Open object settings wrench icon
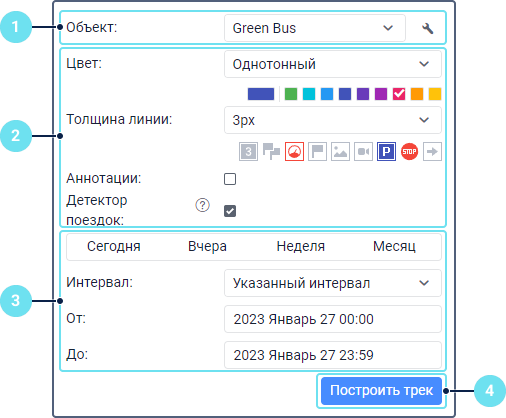Screen dimensions: 506x418 click(427, 28)
